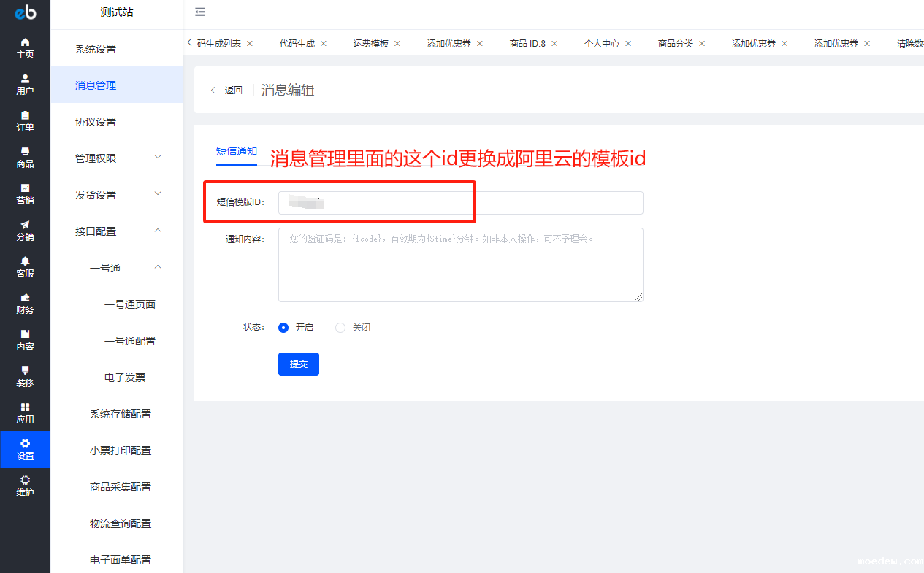The image size is (924, 573).
Task: Select the 开启 status radio button
Action: point(283,328)
